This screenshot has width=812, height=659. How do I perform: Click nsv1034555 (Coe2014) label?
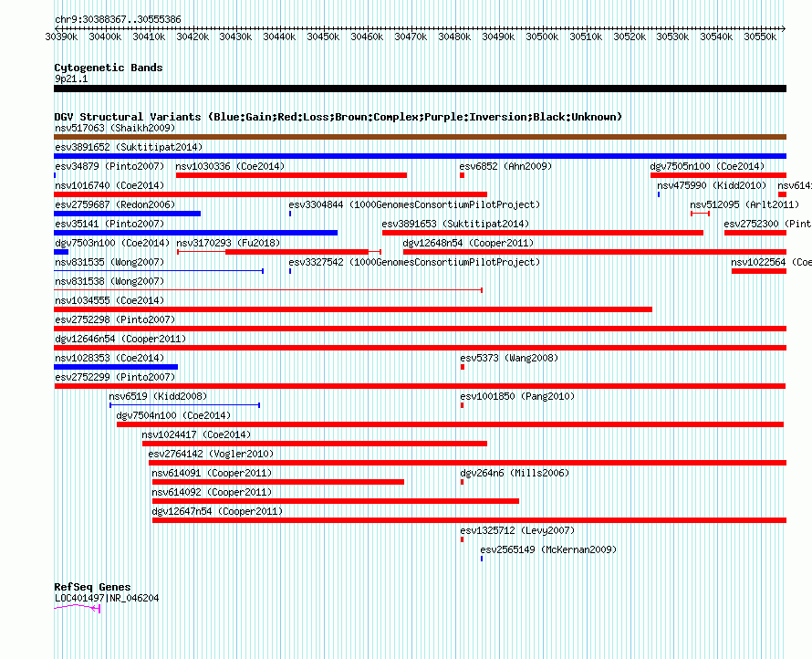[109, 300]
